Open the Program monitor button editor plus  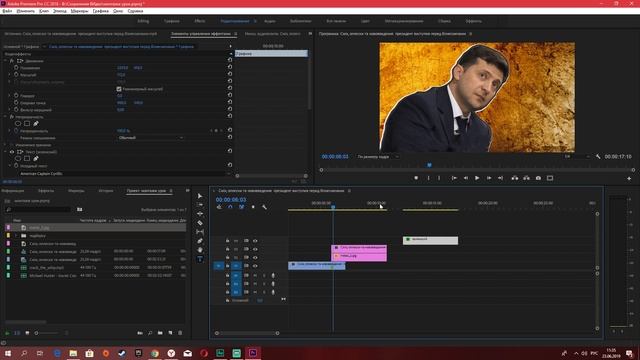[629, 178]
